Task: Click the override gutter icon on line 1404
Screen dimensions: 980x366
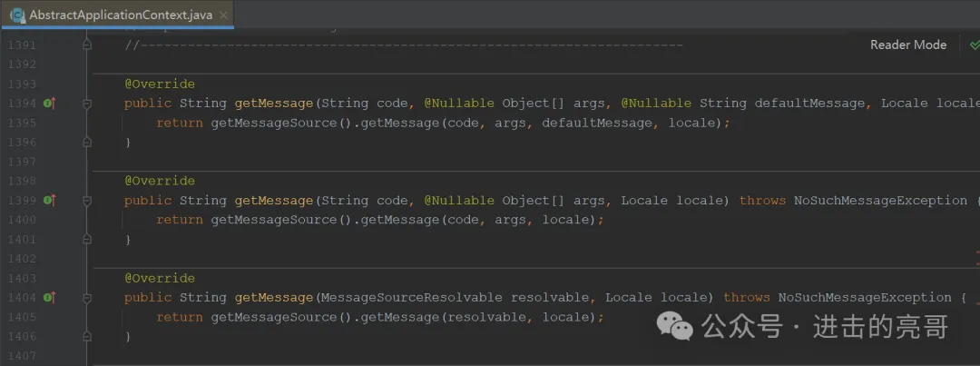Action: 49,297
